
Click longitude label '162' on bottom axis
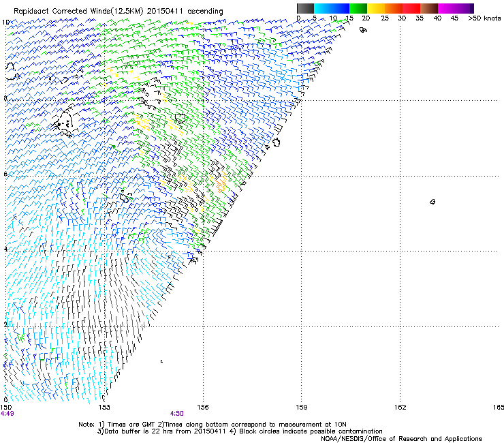tap(400, 408)
